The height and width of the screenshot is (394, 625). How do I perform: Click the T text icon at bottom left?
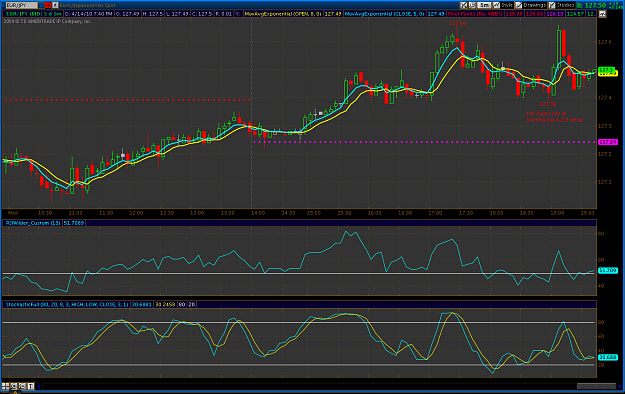[31, 386]
